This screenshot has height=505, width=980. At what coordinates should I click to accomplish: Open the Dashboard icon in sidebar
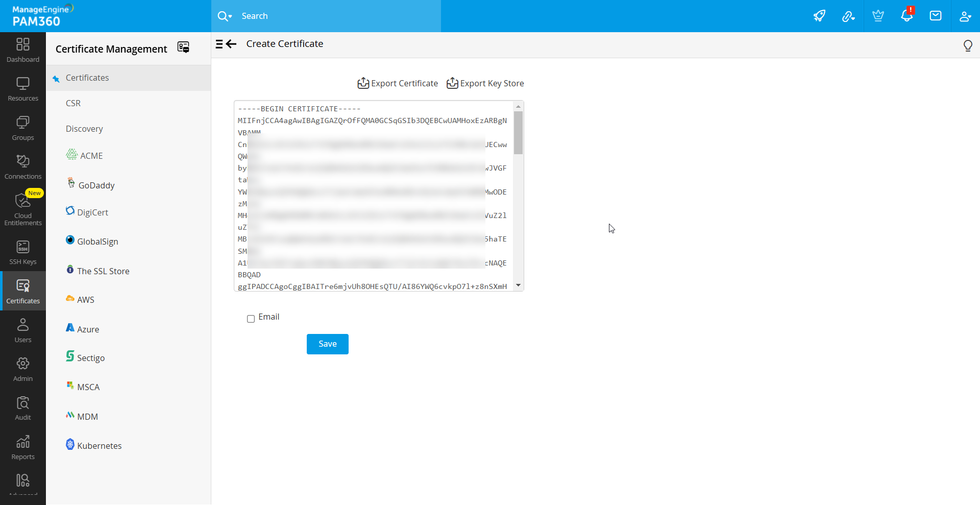coord(23,50)
